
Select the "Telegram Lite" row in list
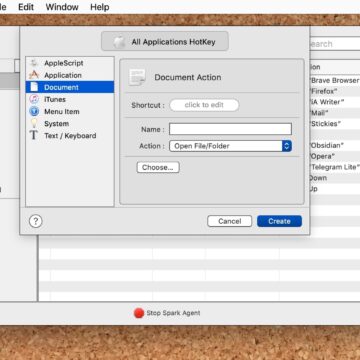point(335,167)
